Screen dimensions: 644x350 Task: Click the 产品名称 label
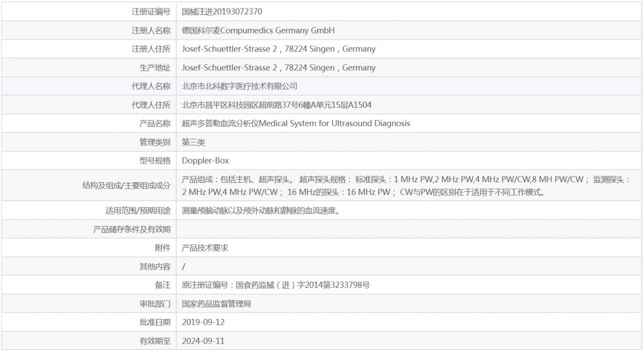pos(155,123)
